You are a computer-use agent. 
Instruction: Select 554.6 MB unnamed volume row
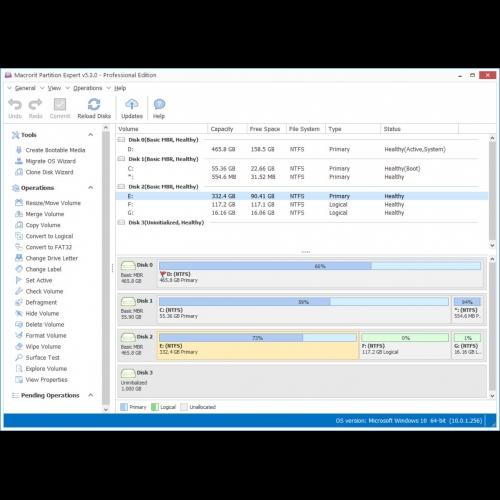pos(302,177)
